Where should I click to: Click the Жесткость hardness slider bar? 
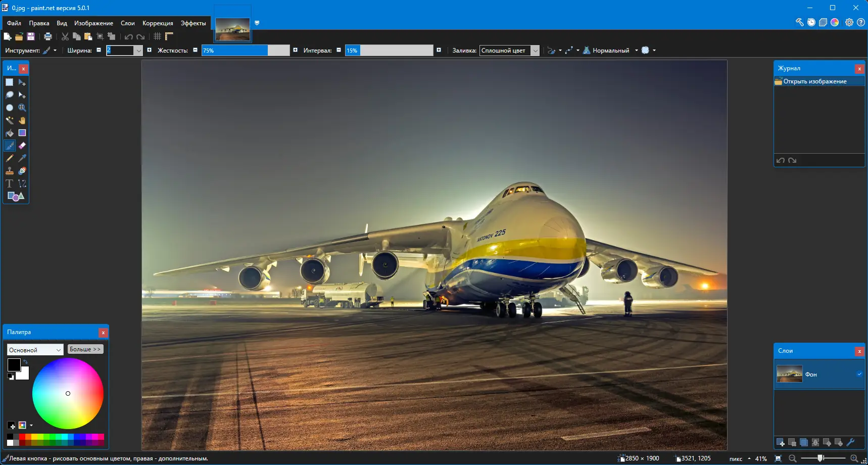point(246,51)
